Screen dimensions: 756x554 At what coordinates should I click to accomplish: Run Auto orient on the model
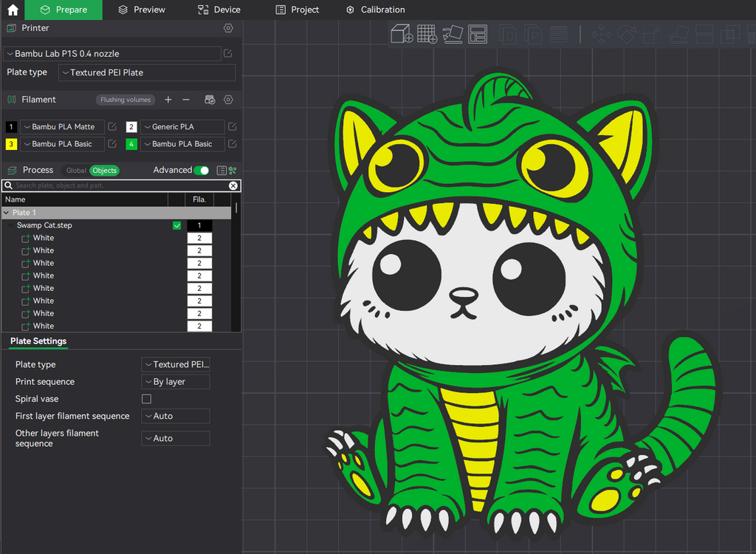(453, 34)
